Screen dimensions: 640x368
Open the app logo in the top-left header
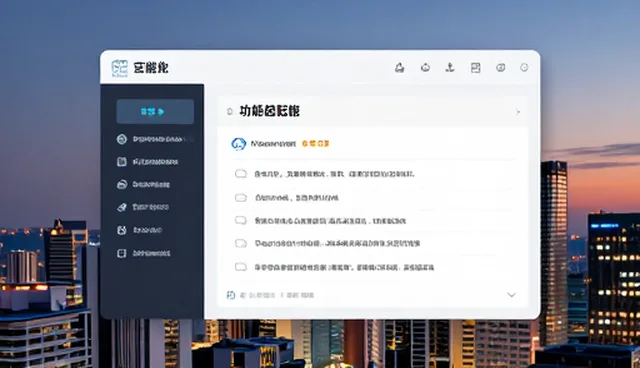click(x=120, y=68)
